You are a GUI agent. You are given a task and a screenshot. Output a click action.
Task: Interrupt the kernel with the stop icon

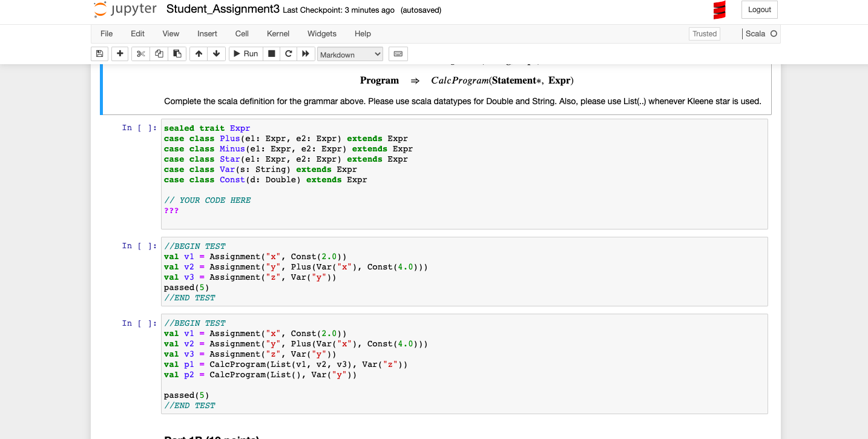271,54
